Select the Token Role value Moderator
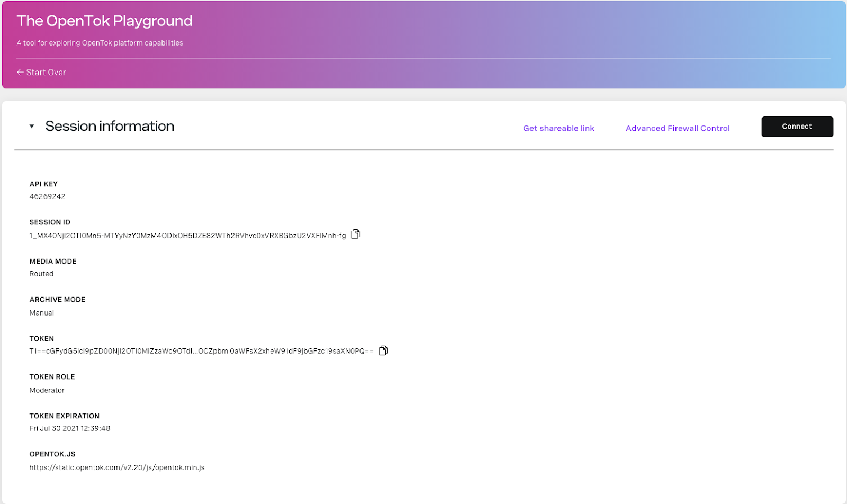 (x=47, y=390)
